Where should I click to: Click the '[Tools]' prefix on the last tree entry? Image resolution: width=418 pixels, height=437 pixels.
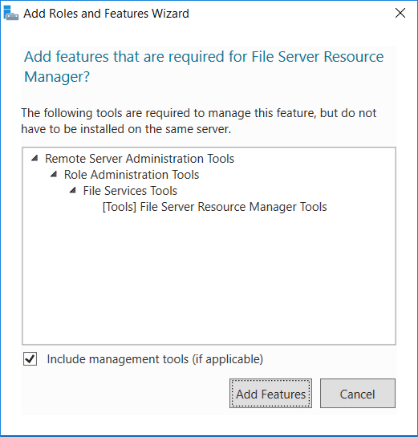coord(119,207)
